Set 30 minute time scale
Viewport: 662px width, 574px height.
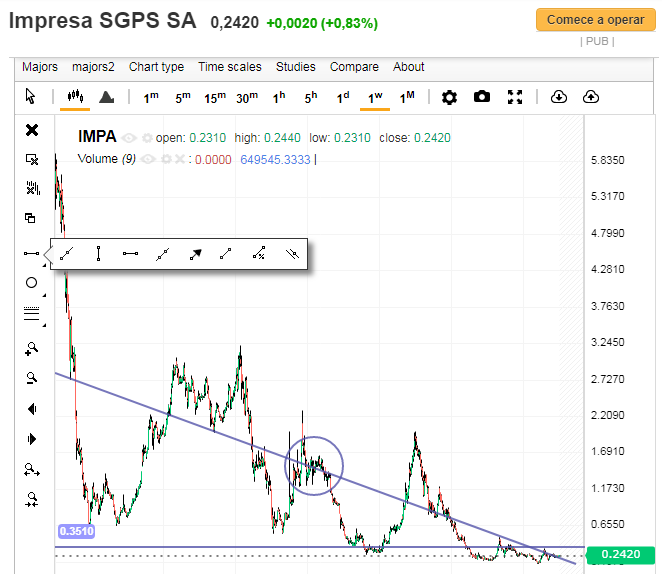(247, 97)
